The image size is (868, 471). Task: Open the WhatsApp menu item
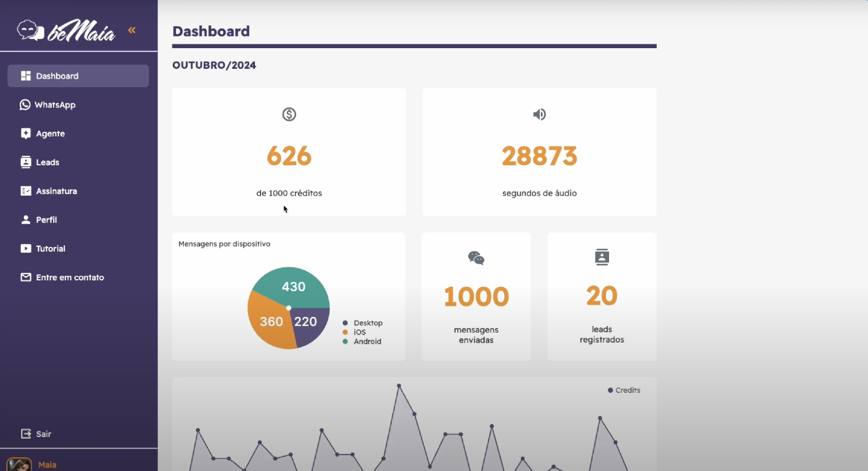click(x=55, y=105)
